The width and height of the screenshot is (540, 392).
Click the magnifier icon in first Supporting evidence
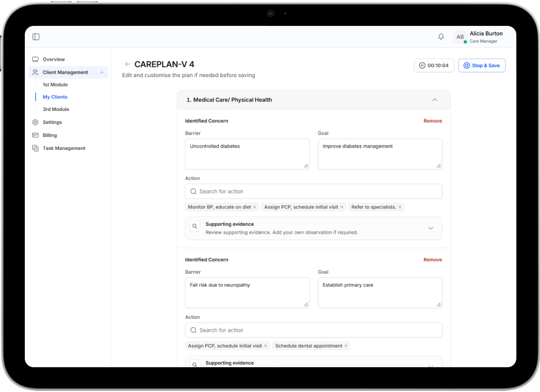[194, 226]
